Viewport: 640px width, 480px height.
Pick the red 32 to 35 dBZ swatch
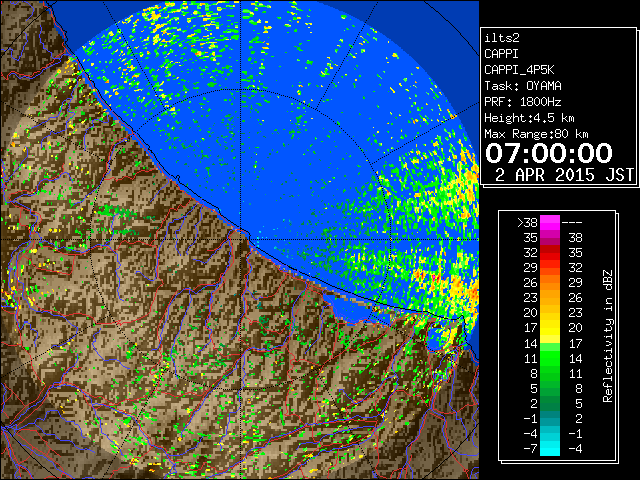point(550,253)
